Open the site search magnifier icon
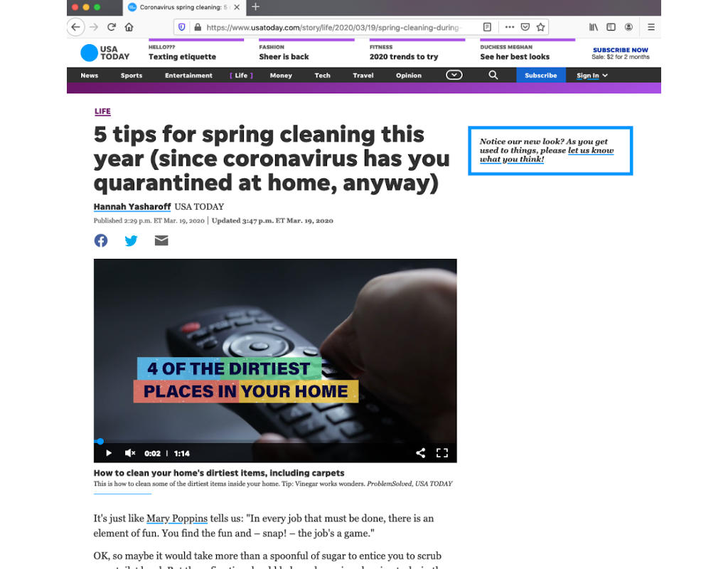The image size is (728, 569). pyautogui.click(x=493, y=75)
